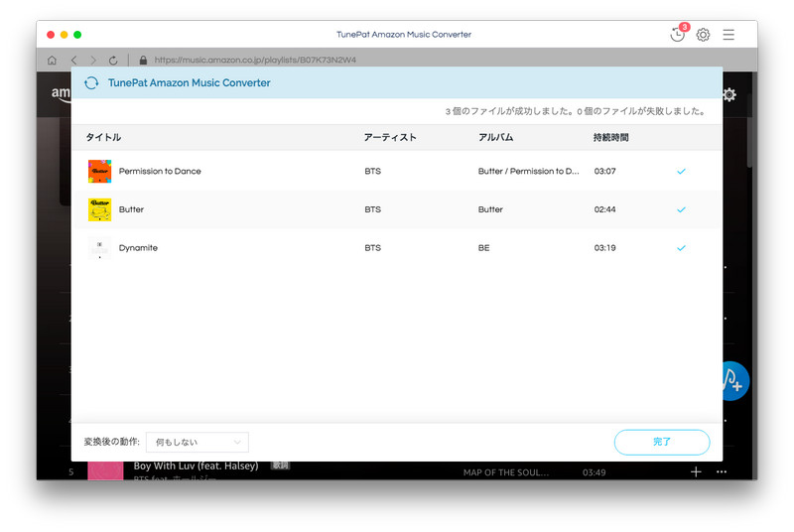Click the blue add-music floating button
The image size is (794, 532).
(735, 381)
